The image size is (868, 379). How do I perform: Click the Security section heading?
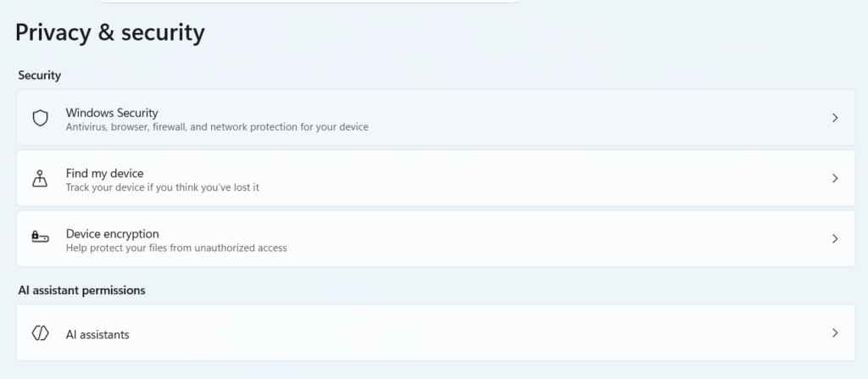pyautogui.click(x=39, y=75)
